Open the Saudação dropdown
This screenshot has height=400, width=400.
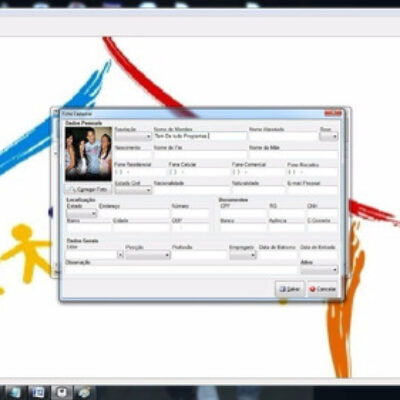tap(133, 136)
